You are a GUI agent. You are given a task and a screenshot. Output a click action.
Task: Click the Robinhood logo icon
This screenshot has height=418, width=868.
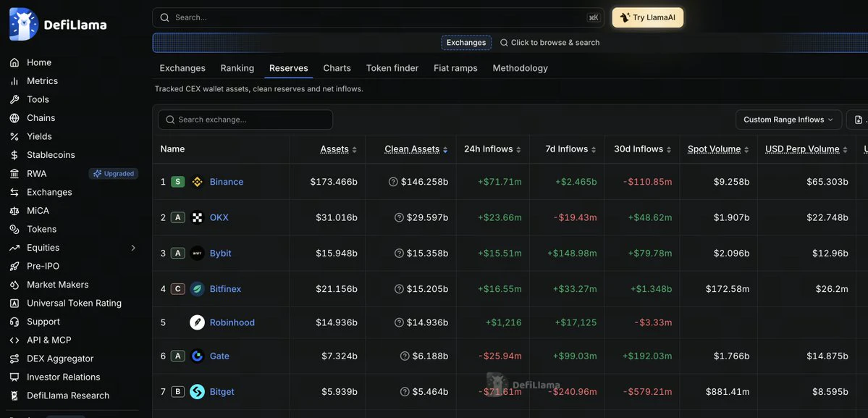[x=197, y=322]
